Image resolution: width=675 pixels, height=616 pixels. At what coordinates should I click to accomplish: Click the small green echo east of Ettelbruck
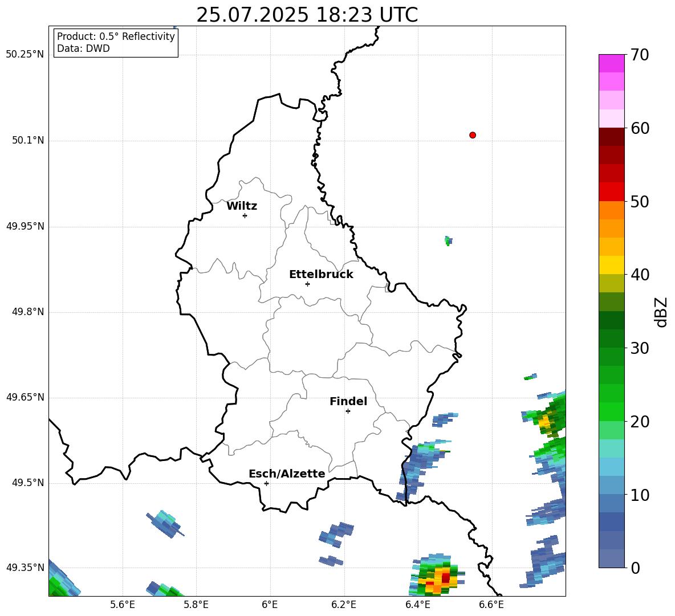(448, 241)
